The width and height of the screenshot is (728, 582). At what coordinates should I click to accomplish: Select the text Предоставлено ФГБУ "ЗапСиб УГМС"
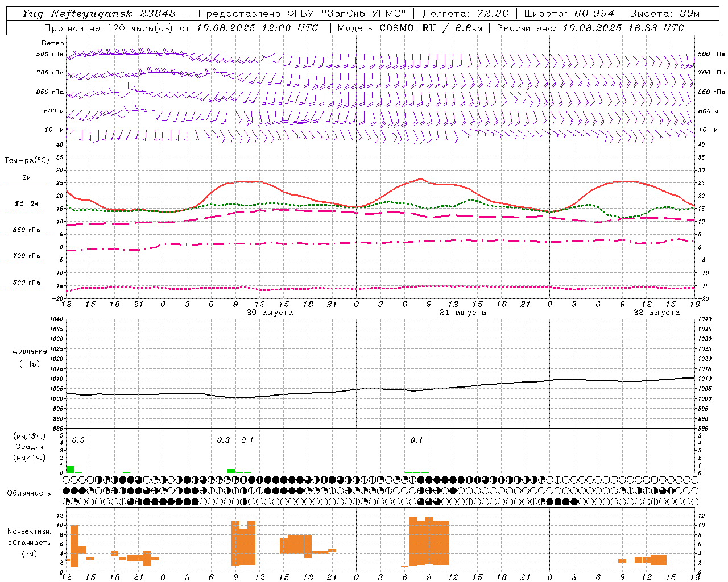pyautogui.click(x=302, y=14)
